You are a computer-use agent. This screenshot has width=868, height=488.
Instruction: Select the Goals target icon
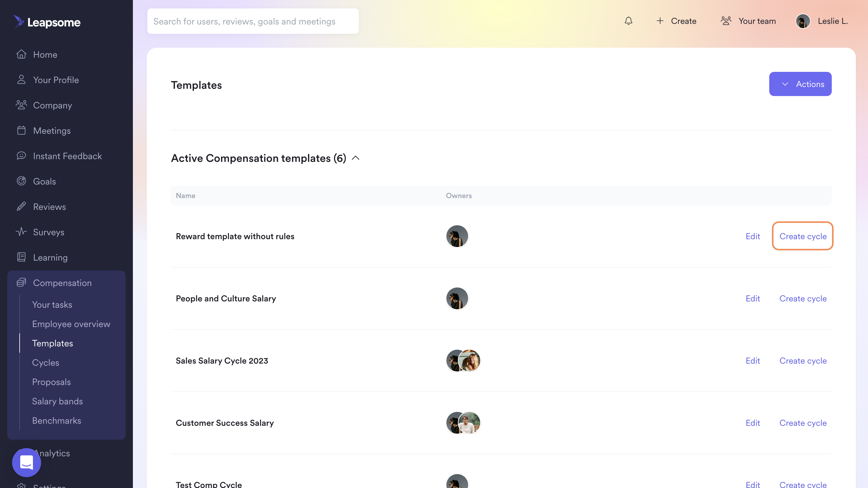(x=21, y=181)
